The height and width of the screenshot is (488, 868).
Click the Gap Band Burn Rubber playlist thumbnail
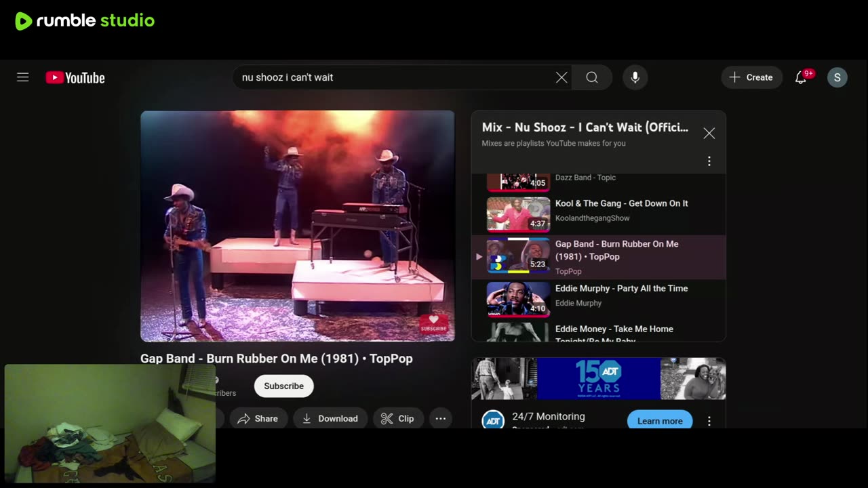tap(518, 256)
